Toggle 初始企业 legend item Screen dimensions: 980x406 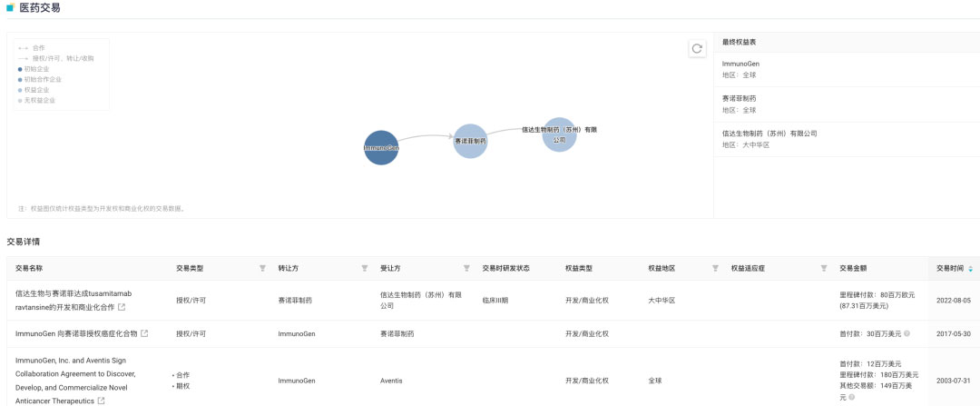36,69
